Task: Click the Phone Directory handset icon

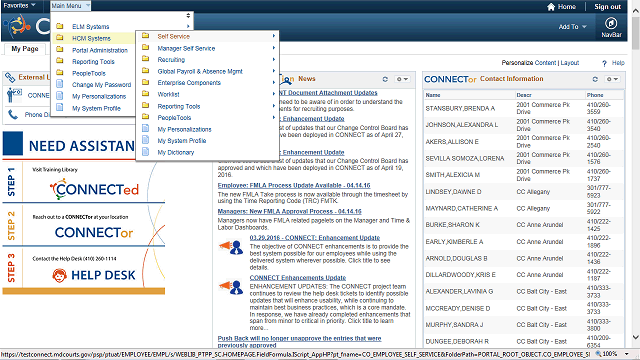Action: pos(13,115)
